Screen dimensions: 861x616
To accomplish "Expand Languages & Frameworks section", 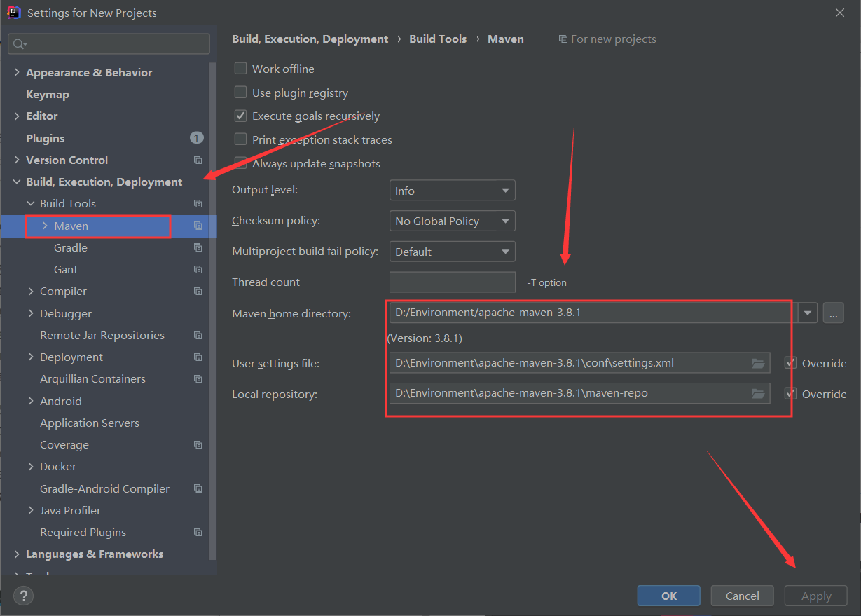I will (x=17, y=554).
